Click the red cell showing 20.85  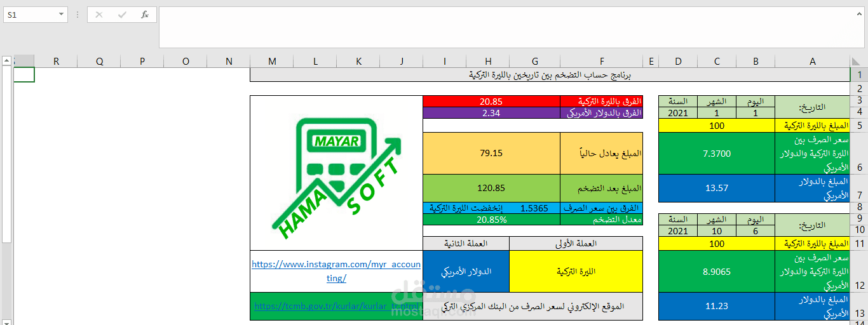(x=491, y=102)
